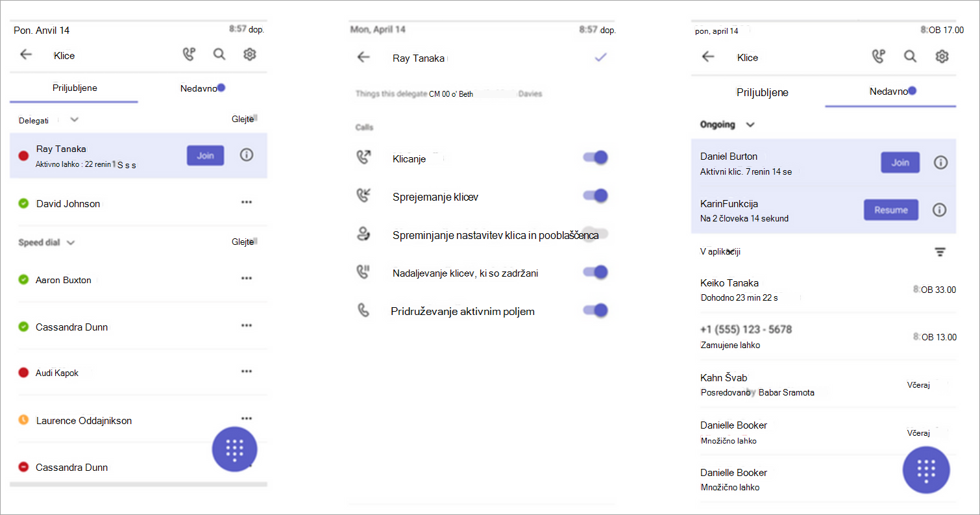Open call park icon in left screen
Image resolution: width=980 pixels, height=515 pixels.
[x=189, y=55]
